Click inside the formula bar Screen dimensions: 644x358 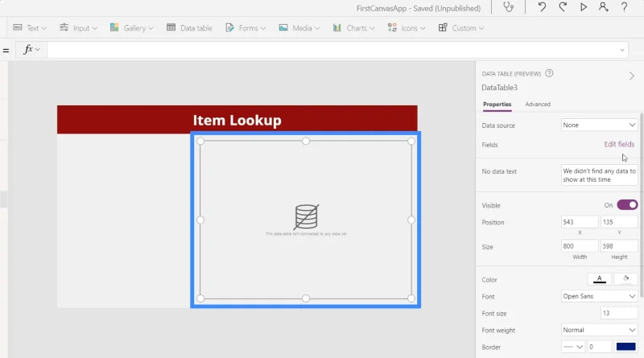click(332, 50)
